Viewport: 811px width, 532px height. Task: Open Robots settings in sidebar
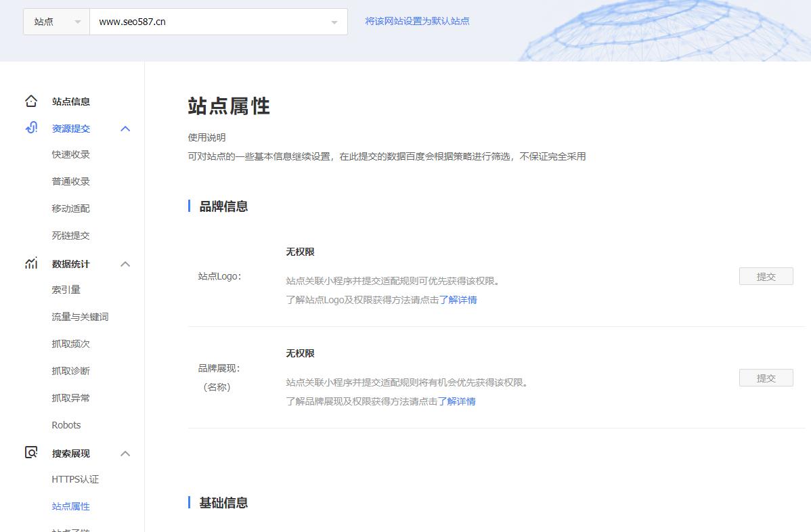66,424
